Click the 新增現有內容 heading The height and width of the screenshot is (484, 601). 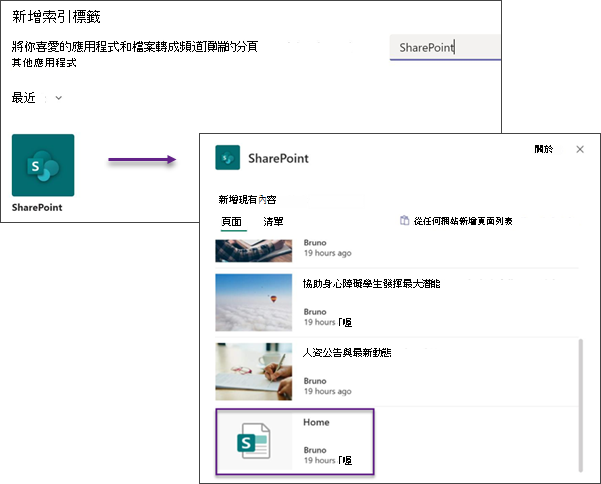[247, 200]
